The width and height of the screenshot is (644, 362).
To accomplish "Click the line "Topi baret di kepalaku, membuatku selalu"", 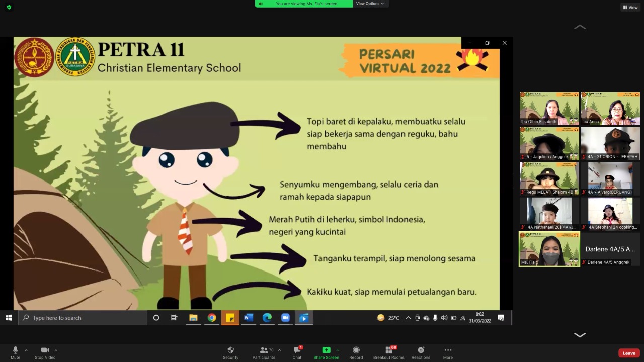I will [386, 122].
